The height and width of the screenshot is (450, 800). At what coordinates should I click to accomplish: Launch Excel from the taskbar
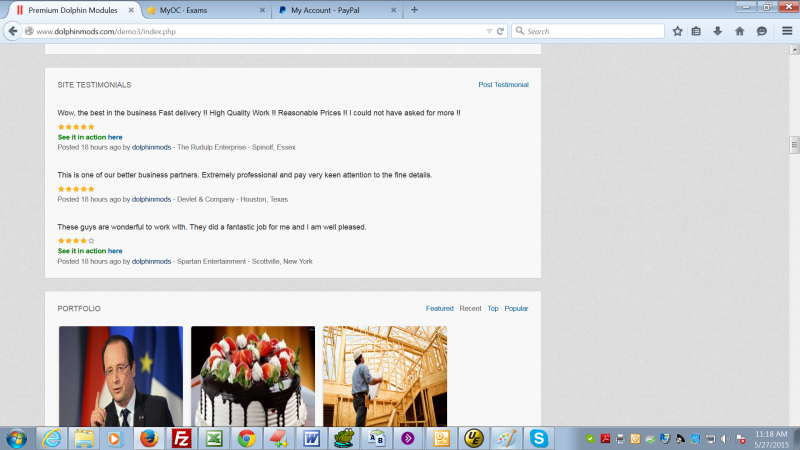214,439
